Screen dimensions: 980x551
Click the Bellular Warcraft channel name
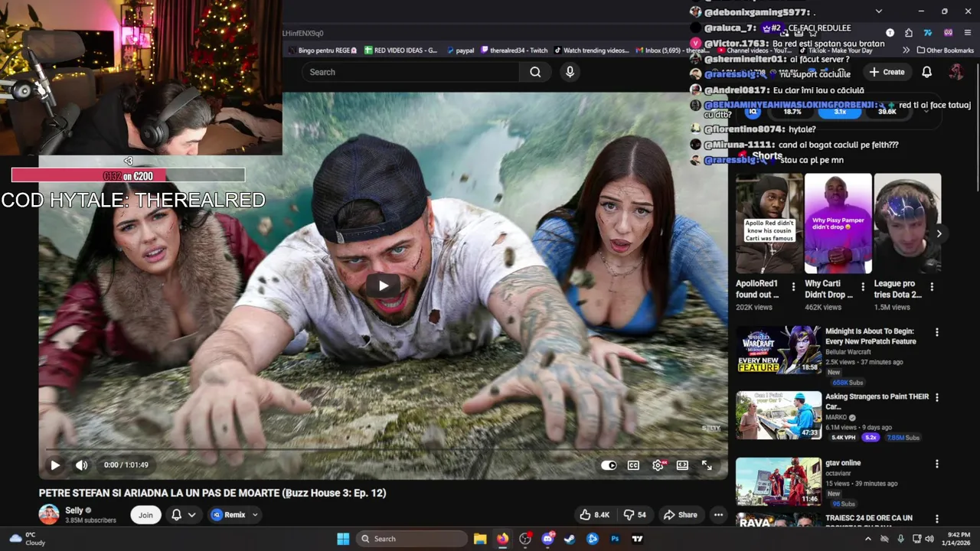[x=848, y=352]
